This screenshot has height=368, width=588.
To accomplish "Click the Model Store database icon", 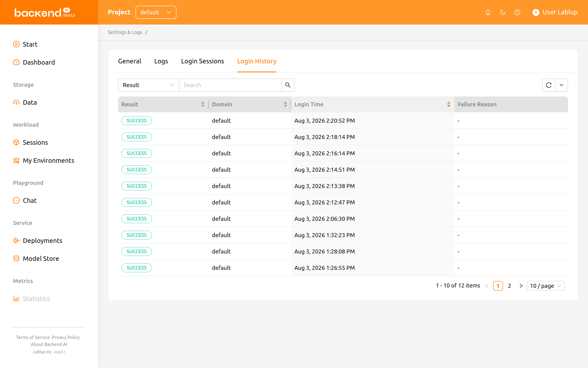I will [16, 258].
